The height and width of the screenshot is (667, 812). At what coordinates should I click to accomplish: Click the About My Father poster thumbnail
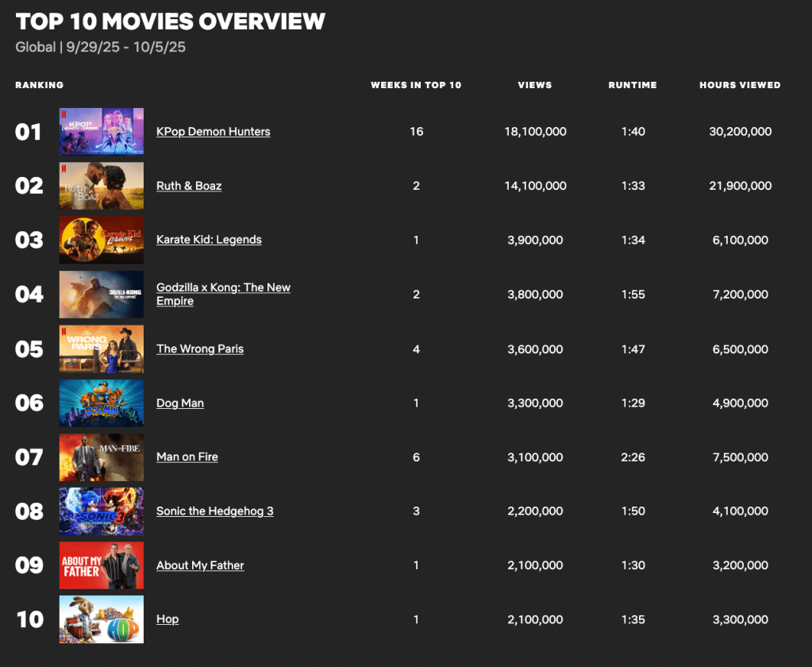tap(102, 565)
